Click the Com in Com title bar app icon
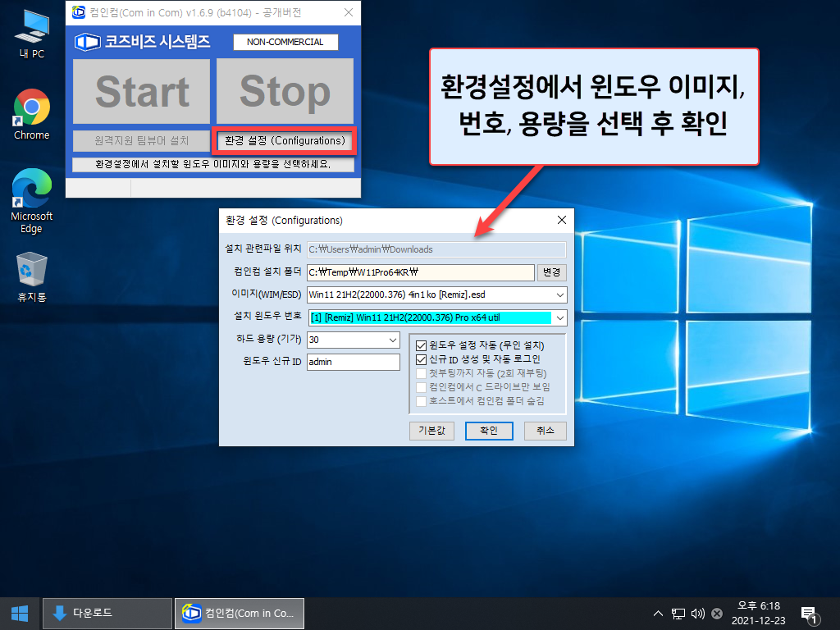 pyautogui.click(x=79, y=11)
